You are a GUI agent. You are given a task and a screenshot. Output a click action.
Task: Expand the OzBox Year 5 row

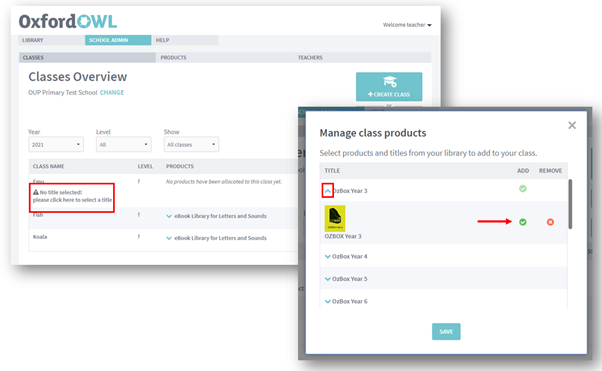tap(327, 279)
